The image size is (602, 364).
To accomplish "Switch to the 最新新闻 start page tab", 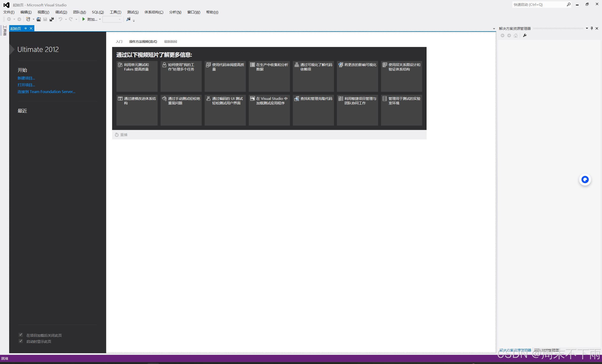I will (170, 42).
